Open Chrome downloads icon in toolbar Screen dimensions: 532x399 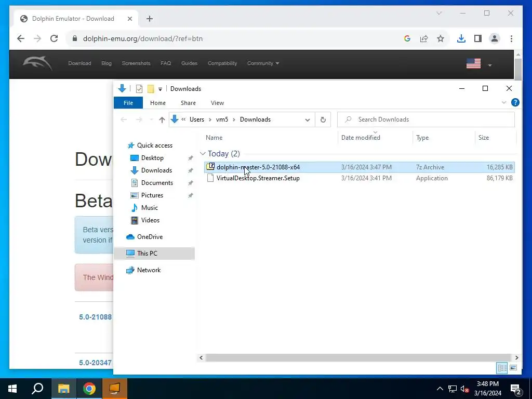tap(461, 38)
